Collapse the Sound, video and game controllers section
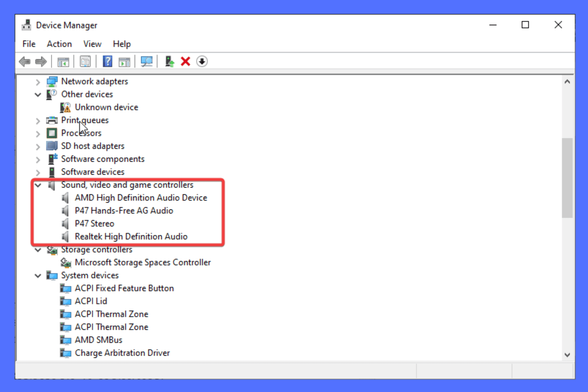 pos(38,184)
